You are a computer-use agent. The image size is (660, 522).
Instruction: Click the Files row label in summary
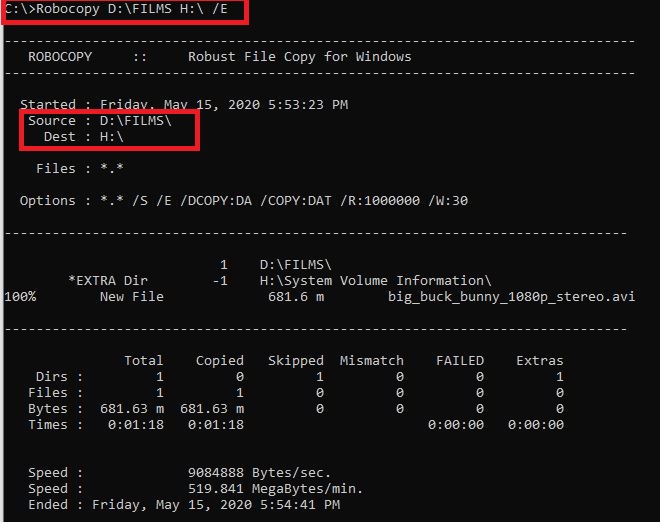tap(55, 393)
